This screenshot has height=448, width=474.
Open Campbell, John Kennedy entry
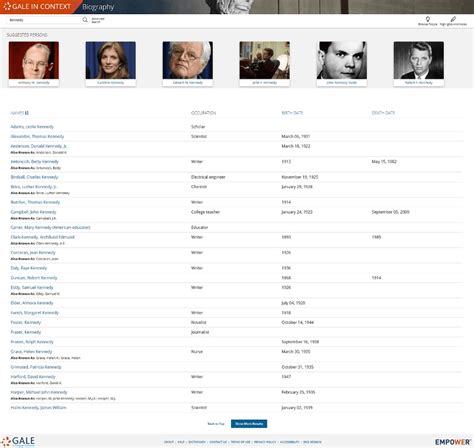point(33,212)
